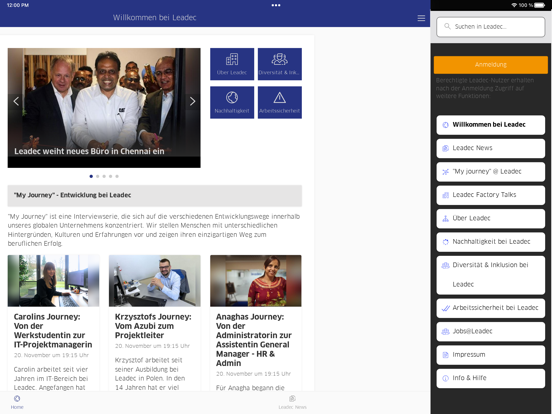Click info icon beside Info & Hilfe
Image resolution: width=552 pixels, height=414 pixels.
click(x=445, y=378)
